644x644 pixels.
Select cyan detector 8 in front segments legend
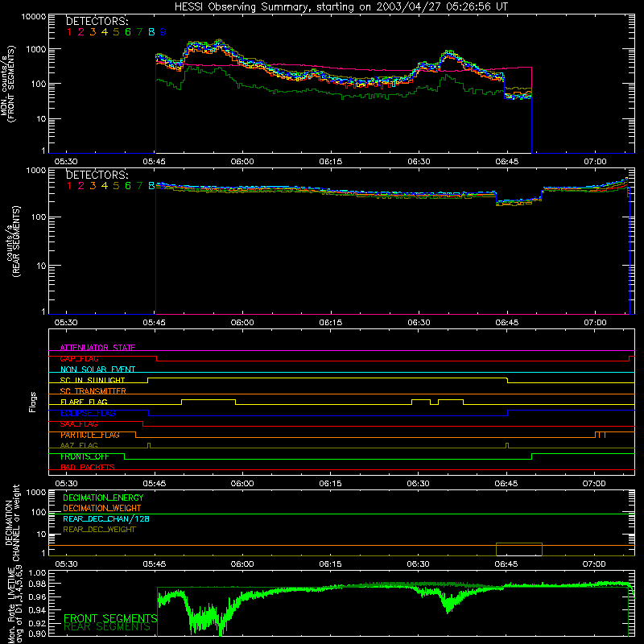151,32
